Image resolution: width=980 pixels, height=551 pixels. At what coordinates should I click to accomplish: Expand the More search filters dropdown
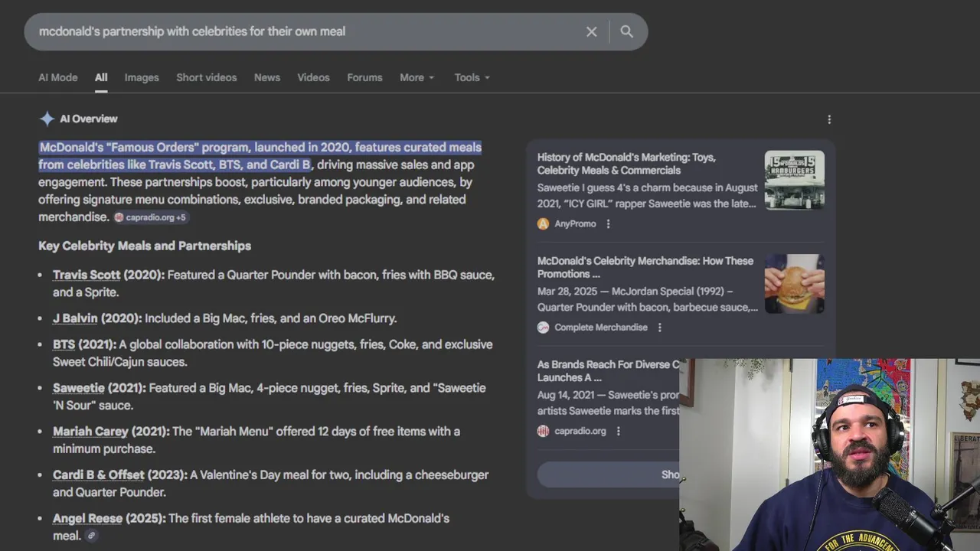tap(416, 77)
